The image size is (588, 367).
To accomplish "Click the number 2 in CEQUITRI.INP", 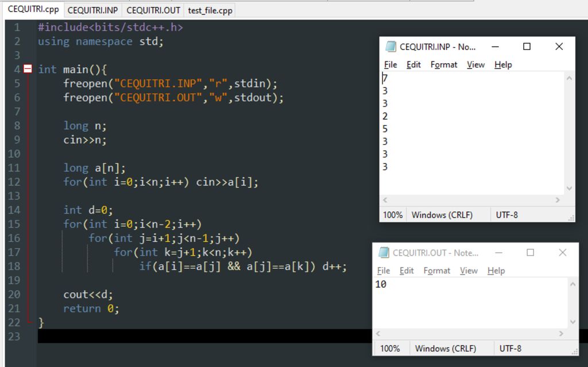I will pyautogui.click(x=385, y=116).
